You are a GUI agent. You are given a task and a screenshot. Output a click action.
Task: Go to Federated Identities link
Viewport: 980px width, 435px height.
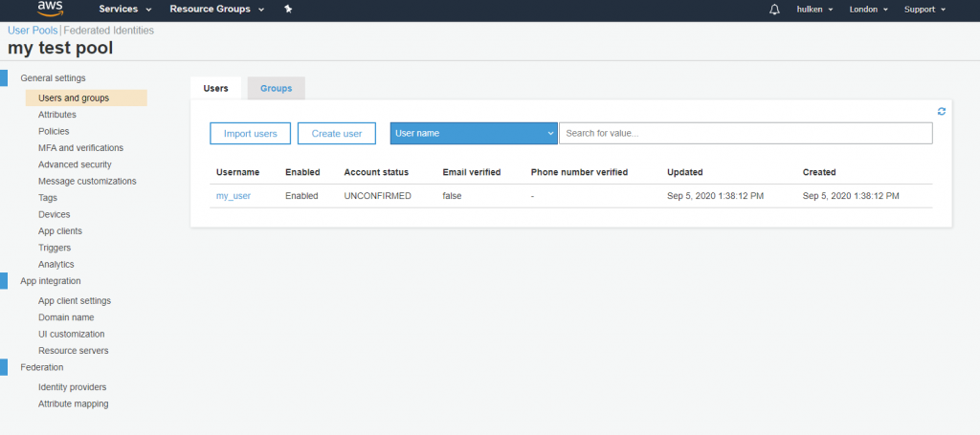coord(109,30)
